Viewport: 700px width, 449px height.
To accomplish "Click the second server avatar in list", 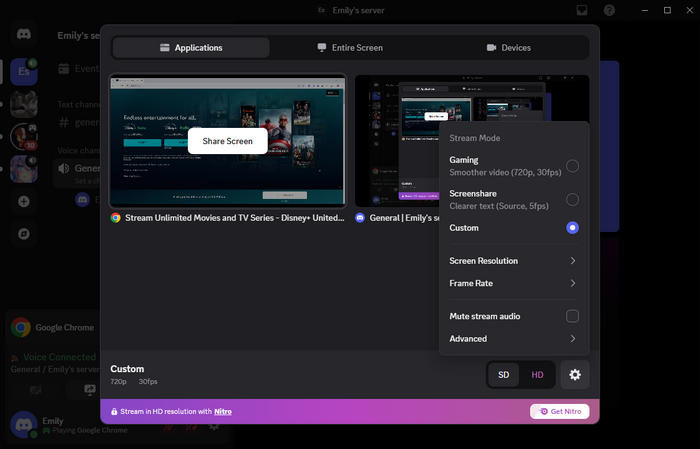I will [x=24, y=104].
